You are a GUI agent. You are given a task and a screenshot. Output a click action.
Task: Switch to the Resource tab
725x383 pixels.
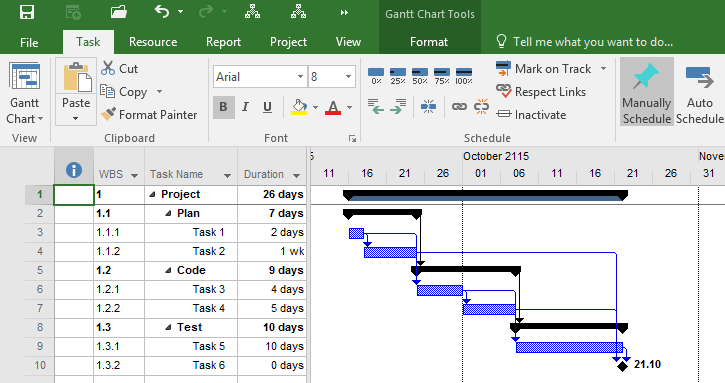153,42
